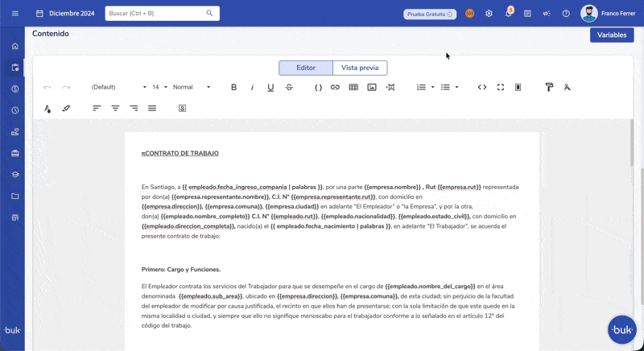Select the Editor tab
Viewport: 644px width, 351px height.
click(306, 68)
